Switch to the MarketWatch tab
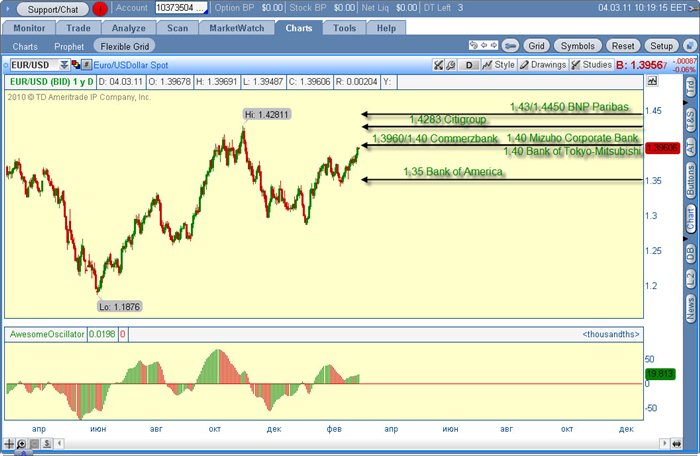The image size is (700, 456). pos(237,28)
